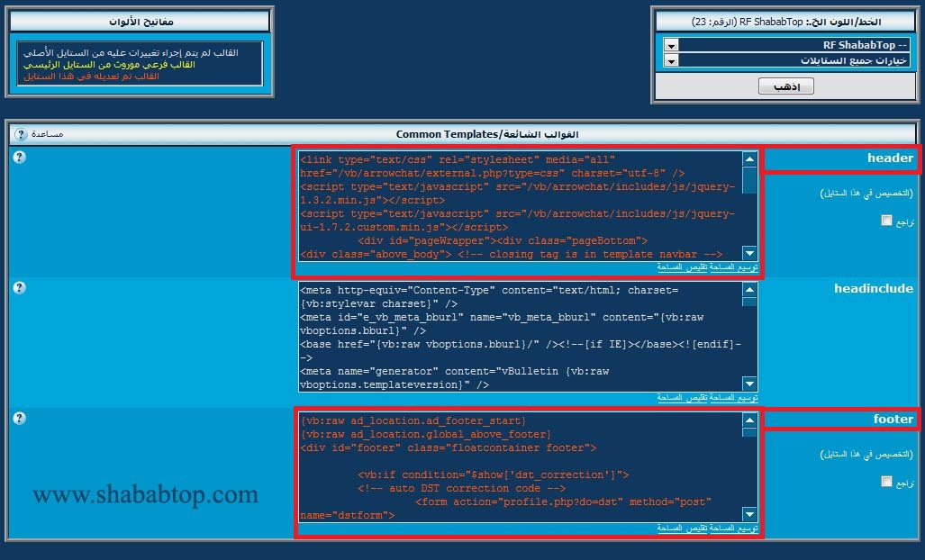The height and width of the screenshot is (560, 925).
Task: Click تقليص المساحة under the footer textarea
Action: coord(682,528)
